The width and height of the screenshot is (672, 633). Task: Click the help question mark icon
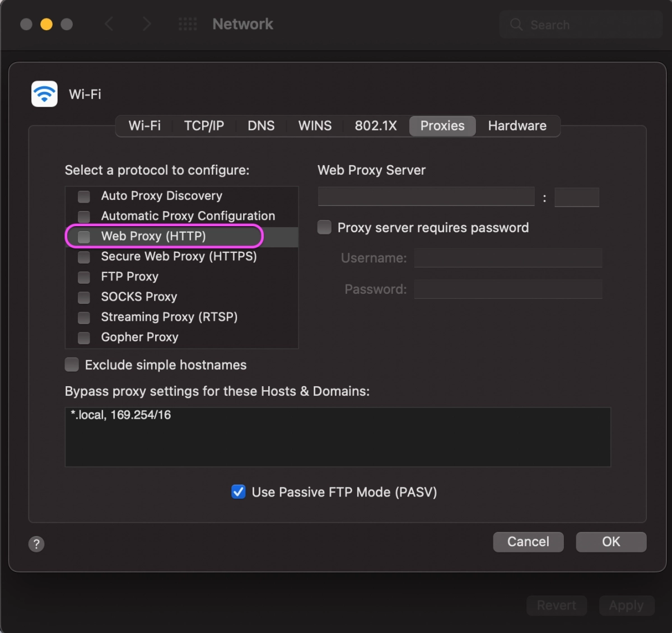[x=36, y=543]
